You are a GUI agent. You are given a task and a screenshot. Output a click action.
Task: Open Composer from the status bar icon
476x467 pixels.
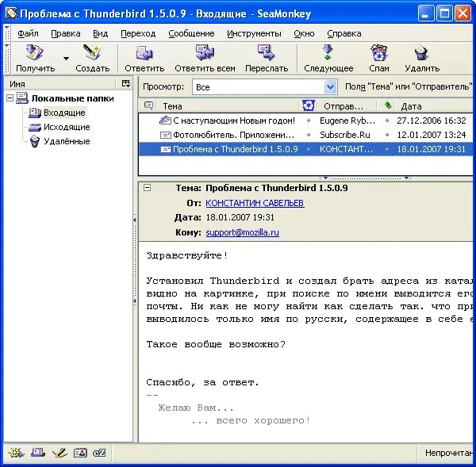(59, 453)
